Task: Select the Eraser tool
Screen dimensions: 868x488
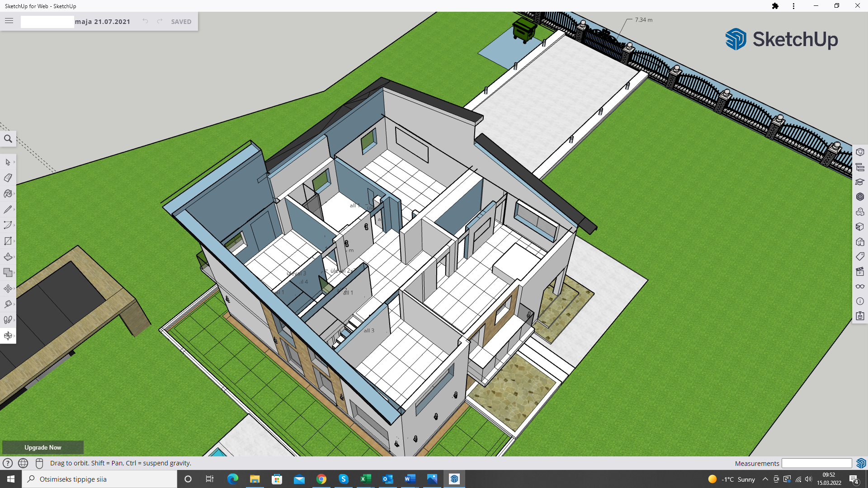Action: pos(8,178)
